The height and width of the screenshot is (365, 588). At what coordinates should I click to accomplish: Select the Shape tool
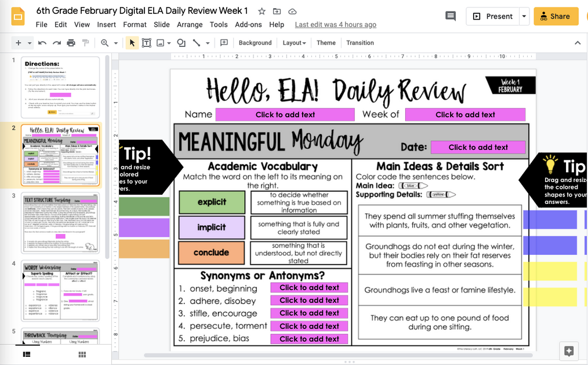coord(181,42)
